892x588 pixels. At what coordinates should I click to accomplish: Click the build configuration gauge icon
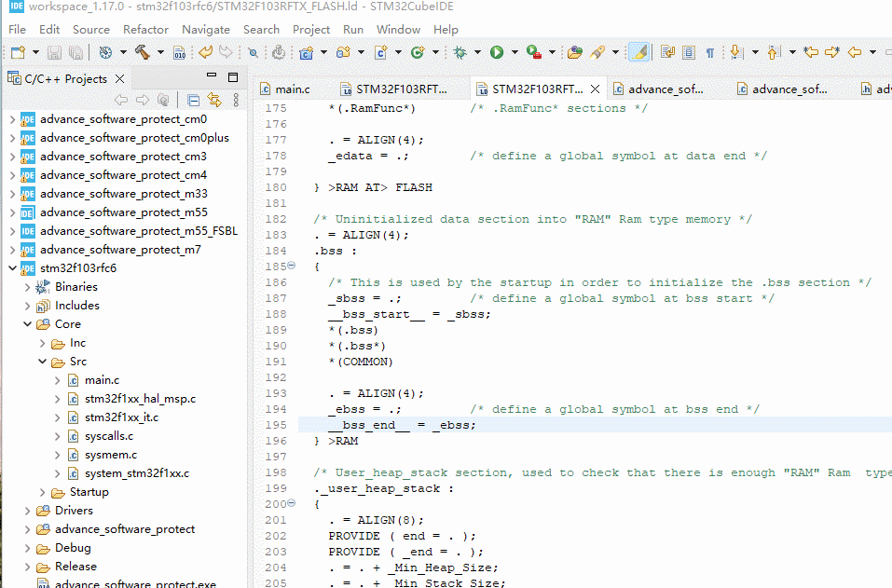[105, 53]
